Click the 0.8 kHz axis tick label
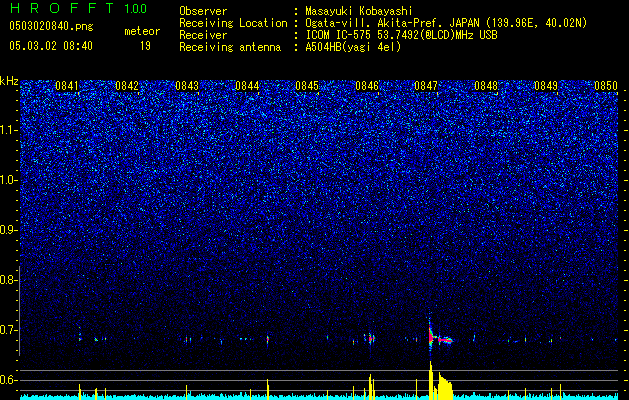The width and height of the screenshot is (629, 400). (x=8, y=280)
